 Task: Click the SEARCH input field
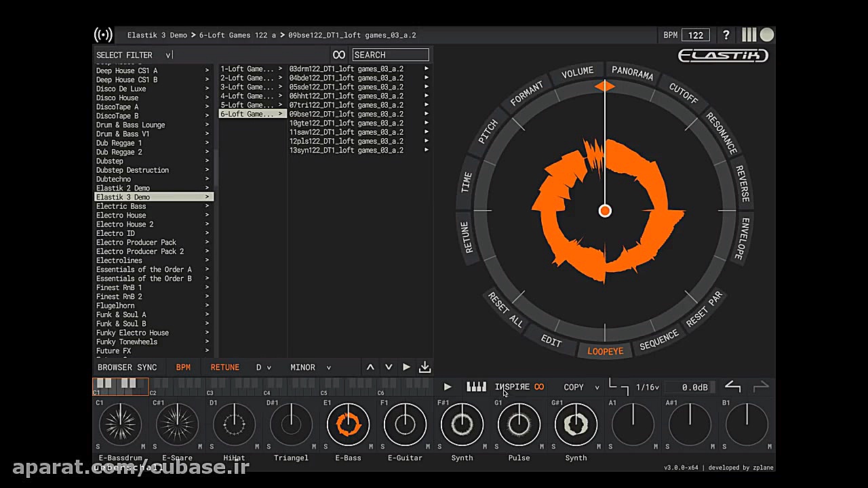[391, 55]
